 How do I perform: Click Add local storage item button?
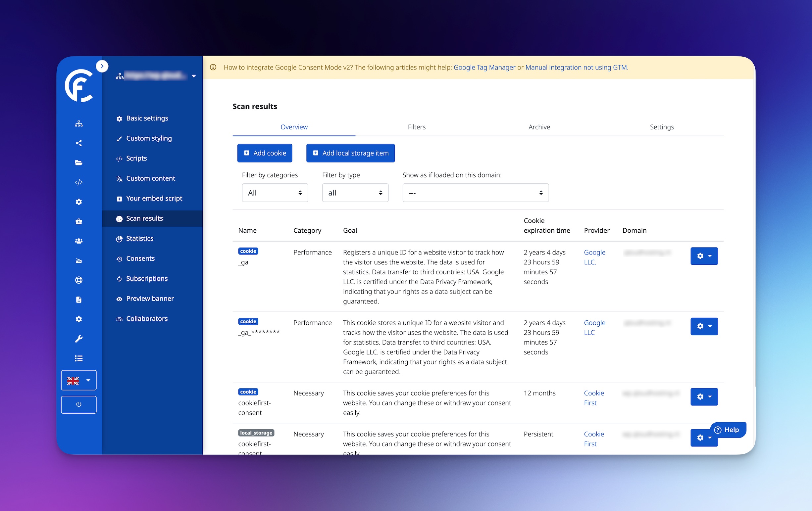(x=350, y=153)
